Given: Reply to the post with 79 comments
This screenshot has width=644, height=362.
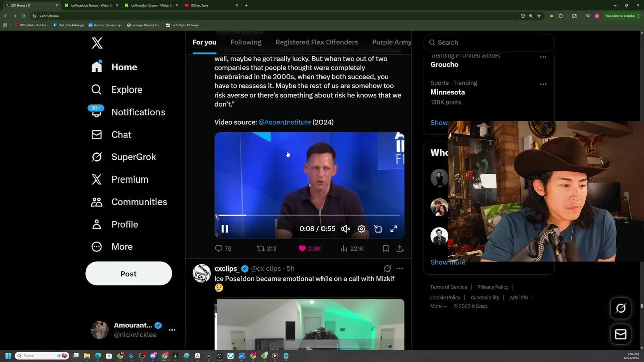Looking at the screenshot, I should coord(223,248).
